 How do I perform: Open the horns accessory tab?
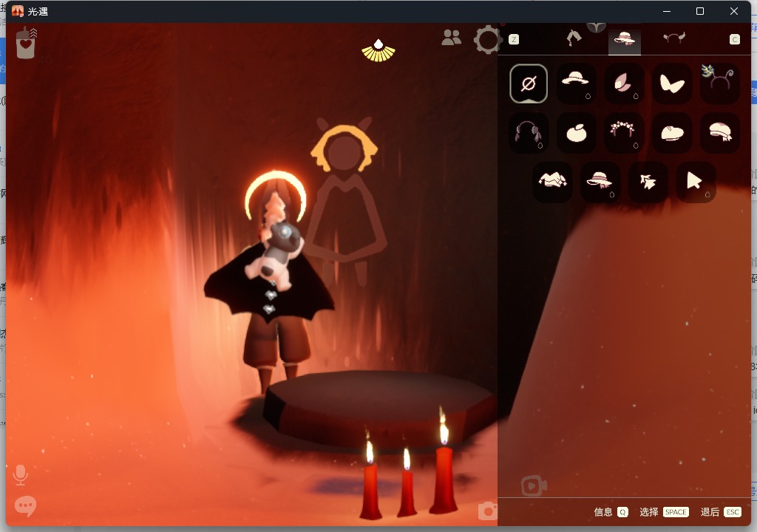point(673,39)
